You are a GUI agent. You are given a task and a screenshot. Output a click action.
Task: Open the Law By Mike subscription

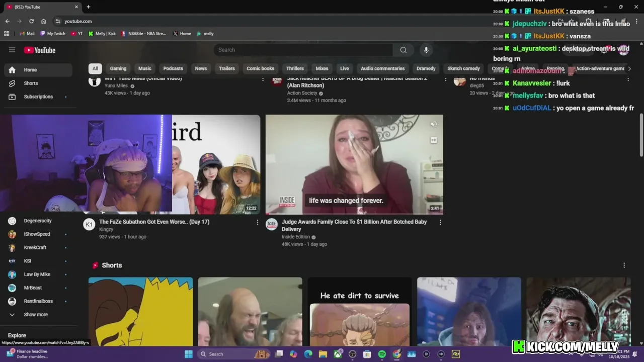[38, 275]
